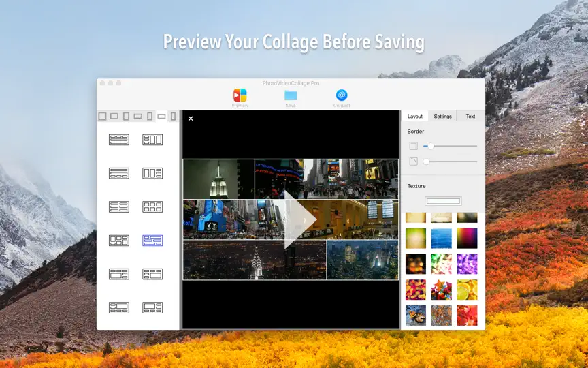Choose the two-column three-row grid layout

(x=119, y=207)
